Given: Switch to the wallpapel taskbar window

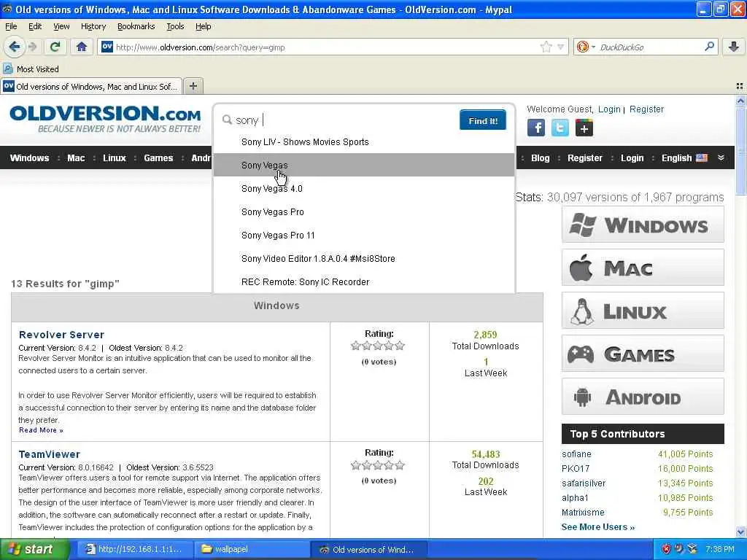Looking at the screenshot, I should pyautogui.click(x=252, y=549).
